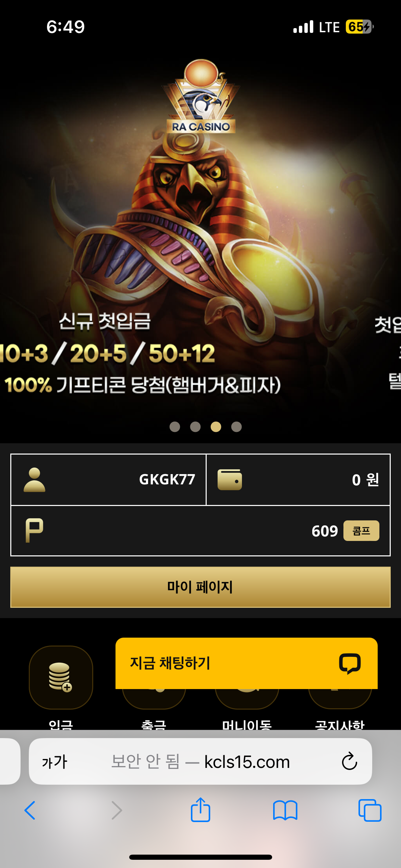
Task: Open Safari tabs overview icon
Action: (x=370, y=810)
